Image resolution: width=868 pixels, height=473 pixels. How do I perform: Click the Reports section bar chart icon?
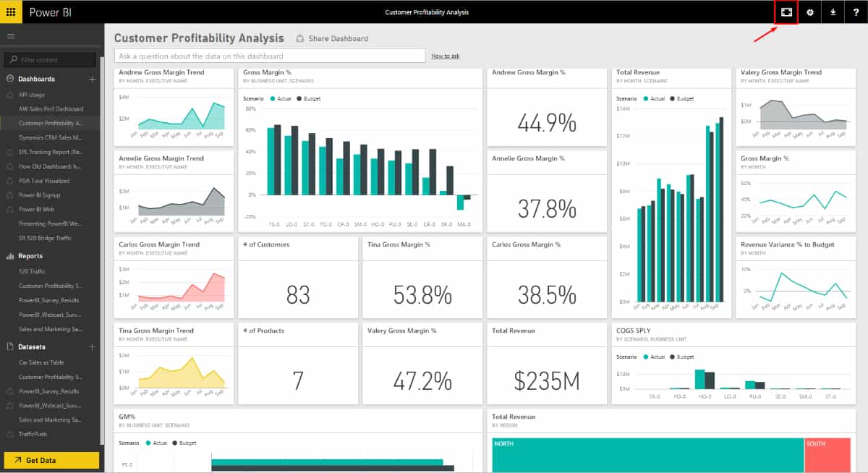pyautogui.click(x=9, y=255)
